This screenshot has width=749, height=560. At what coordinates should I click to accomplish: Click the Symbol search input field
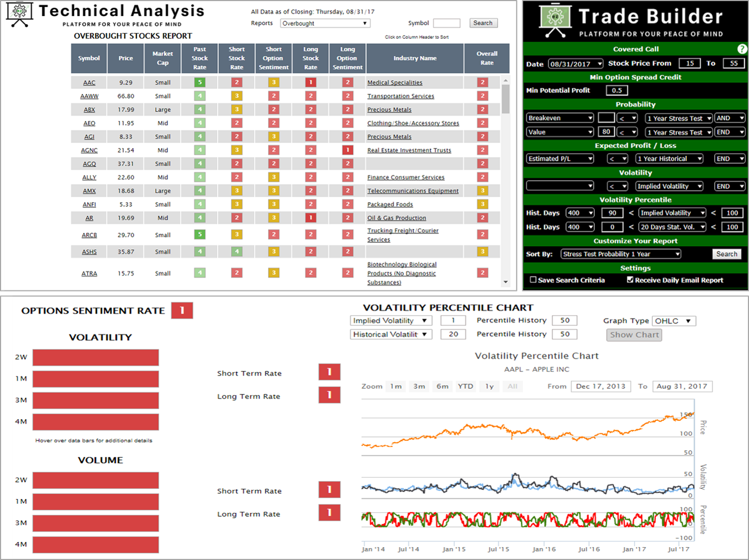(x=446, y=23)
